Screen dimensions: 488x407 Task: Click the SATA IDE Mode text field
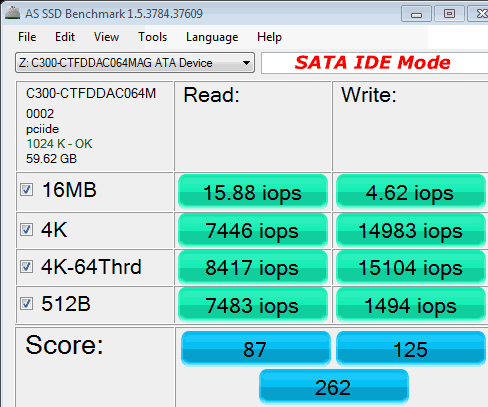[x=375, y=63]
